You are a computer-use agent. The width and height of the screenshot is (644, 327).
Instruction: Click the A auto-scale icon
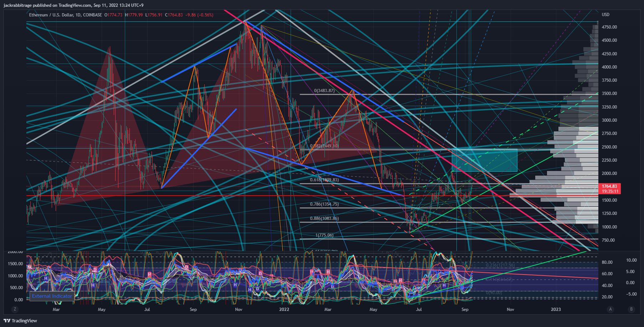coord(610,309)
